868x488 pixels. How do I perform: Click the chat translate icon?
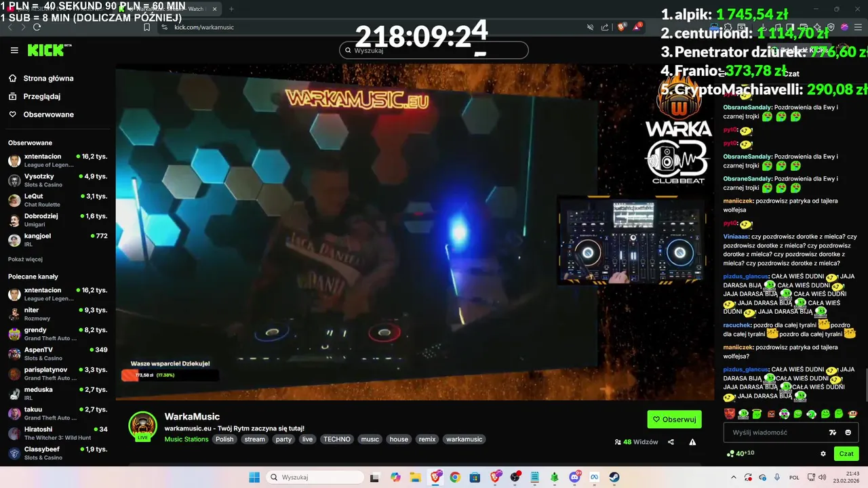point(833,432)
